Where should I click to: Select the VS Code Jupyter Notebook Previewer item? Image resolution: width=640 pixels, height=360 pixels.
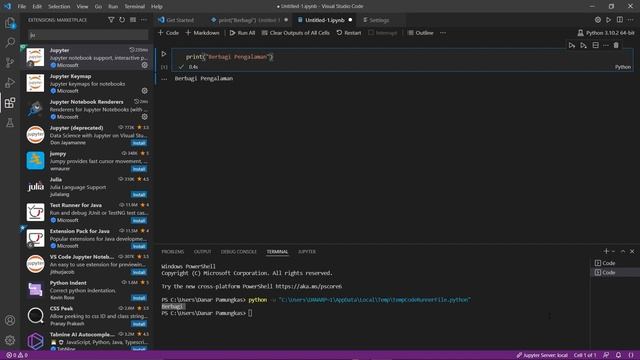[x=87, y=264]
